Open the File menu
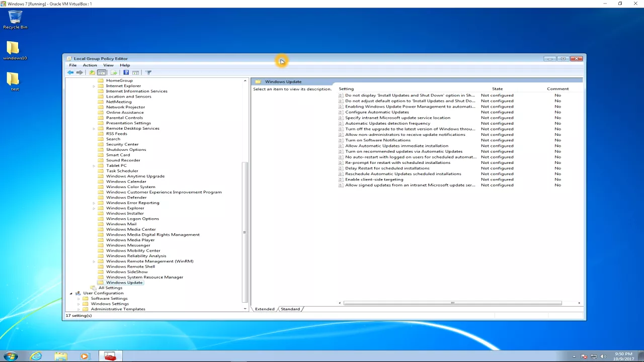 tap(73, 65)
